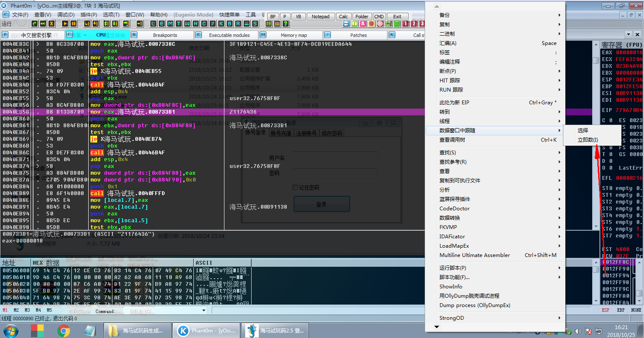Screen dimensions: 644x338
Task: Open Breakpoints via toolbar B icon
Action: 230,24
